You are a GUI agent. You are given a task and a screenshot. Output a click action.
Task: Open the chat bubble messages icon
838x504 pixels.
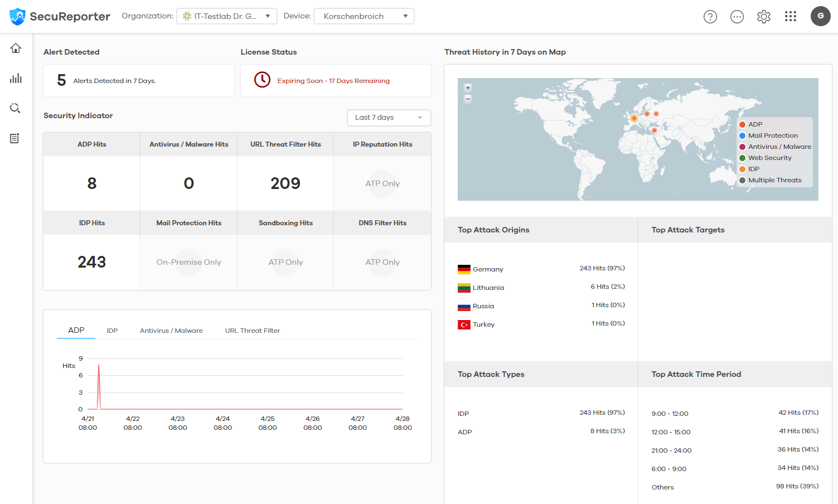pyautogui.click(x=737, y=17)
